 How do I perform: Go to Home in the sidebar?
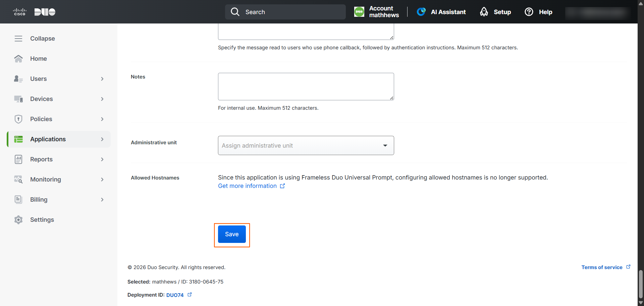39,59
